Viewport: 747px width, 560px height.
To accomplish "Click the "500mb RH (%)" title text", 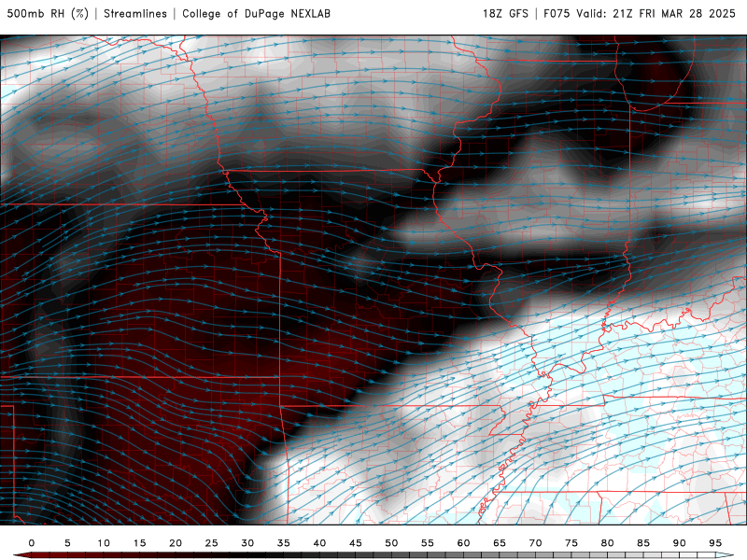I will pyautogui.click(x=49, y=13).
